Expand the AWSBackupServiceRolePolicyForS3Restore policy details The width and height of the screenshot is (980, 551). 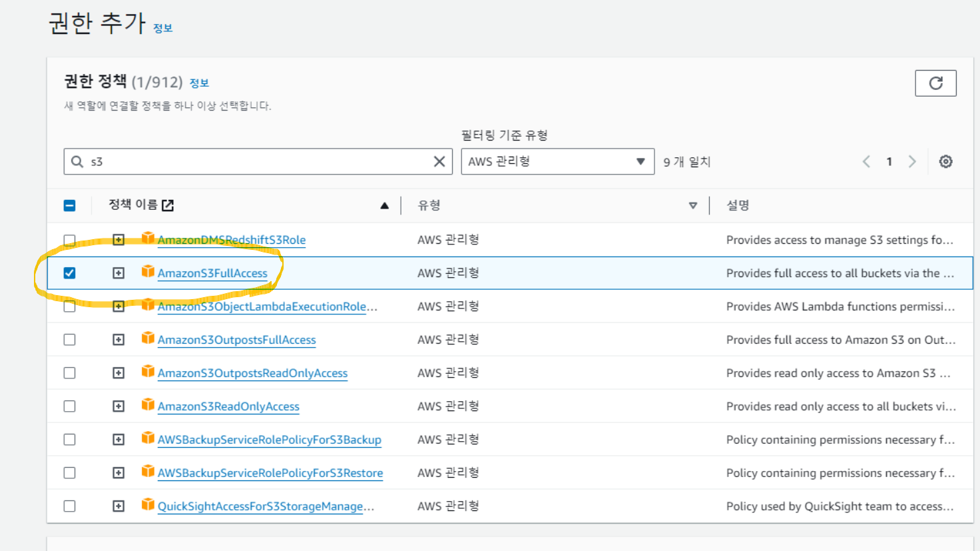coord(119,473)
